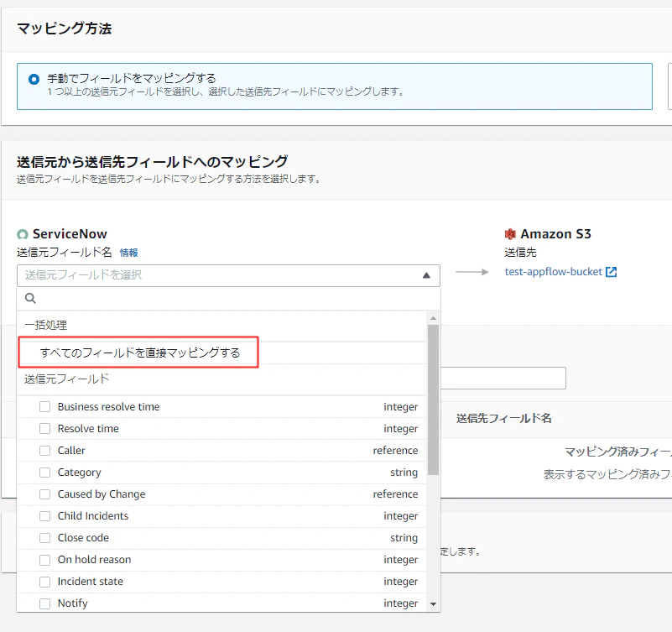672x632 pixels.
Task: Enable the Caused by Change checkbox
Action: click(x=45, y=494)
